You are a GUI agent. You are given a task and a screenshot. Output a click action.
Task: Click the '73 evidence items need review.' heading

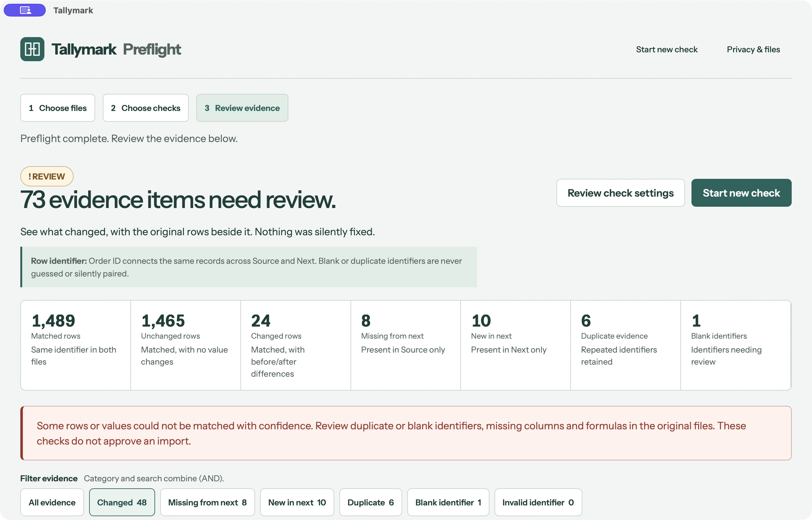[178, 200]
